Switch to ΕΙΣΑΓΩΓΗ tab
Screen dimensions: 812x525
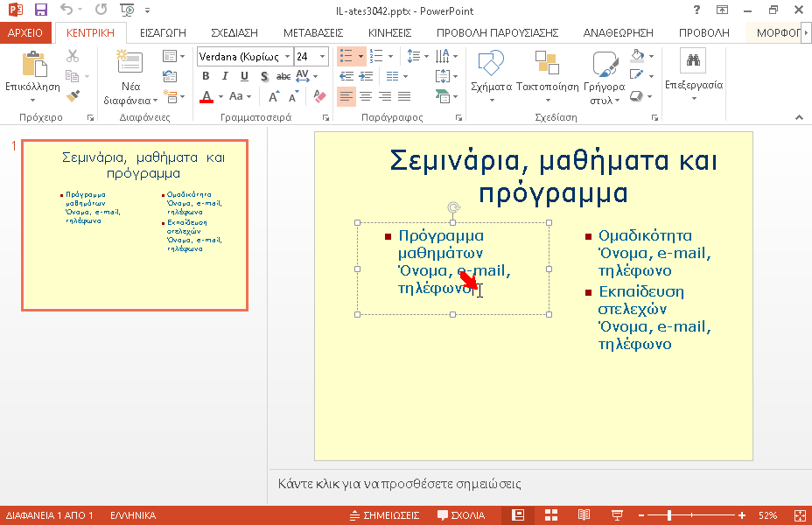[163, 33]
